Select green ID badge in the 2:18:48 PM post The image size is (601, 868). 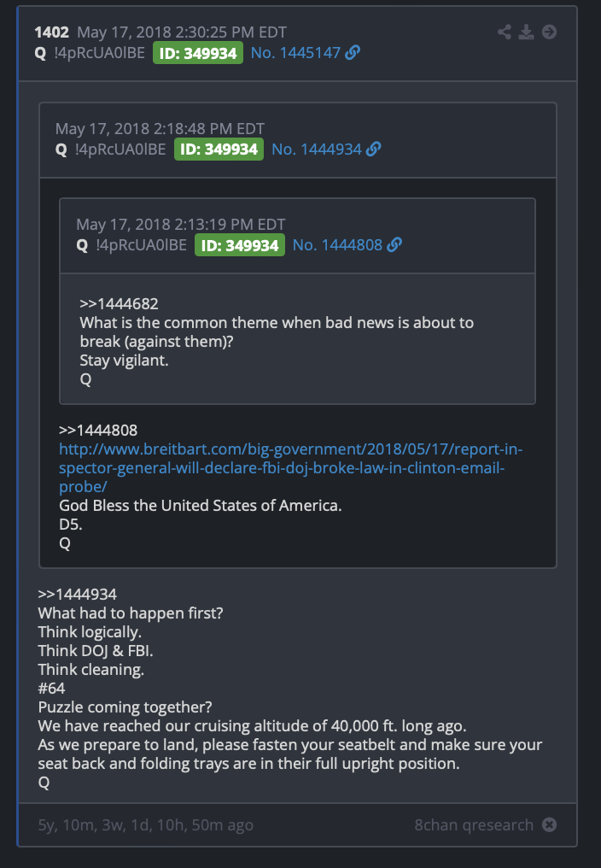coord(219,150)
